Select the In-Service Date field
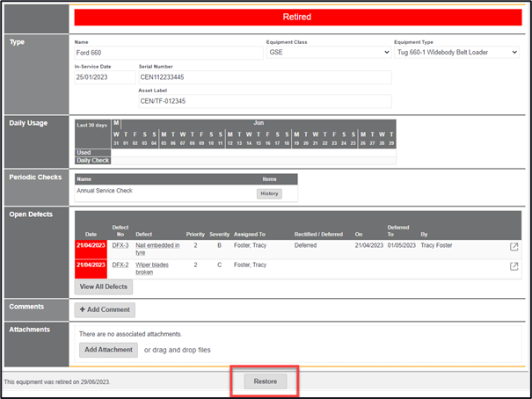The width and height of the screenshot is (532, 399). [x=103, y=77]
